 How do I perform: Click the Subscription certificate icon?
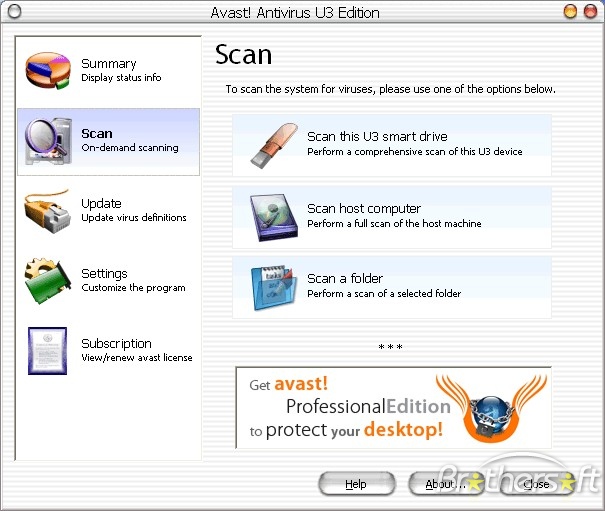point(47,350)
